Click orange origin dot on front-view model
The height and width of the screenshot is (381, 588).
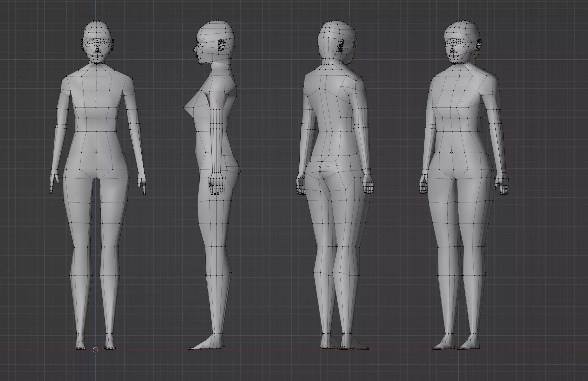click(x=95, y=101)
